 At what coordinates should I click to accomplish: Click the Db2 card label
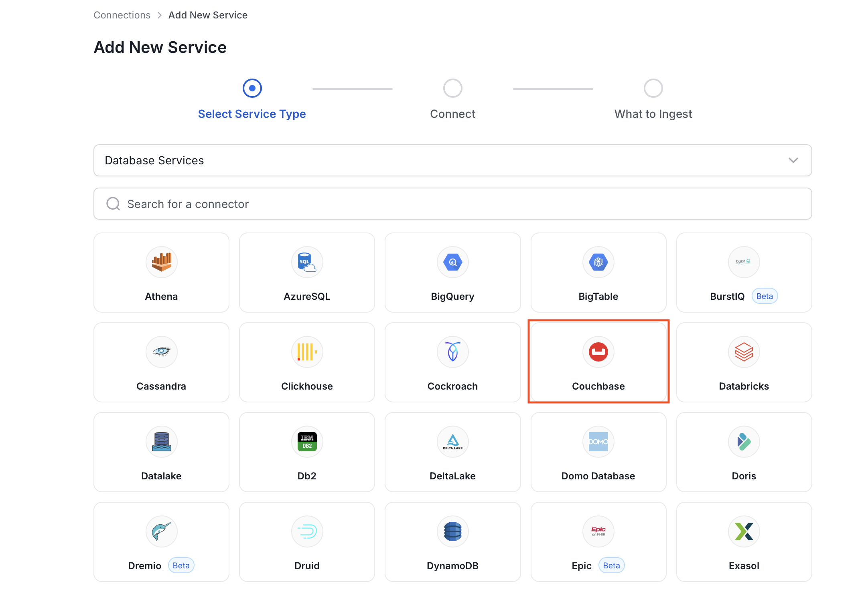click(307, 476)
